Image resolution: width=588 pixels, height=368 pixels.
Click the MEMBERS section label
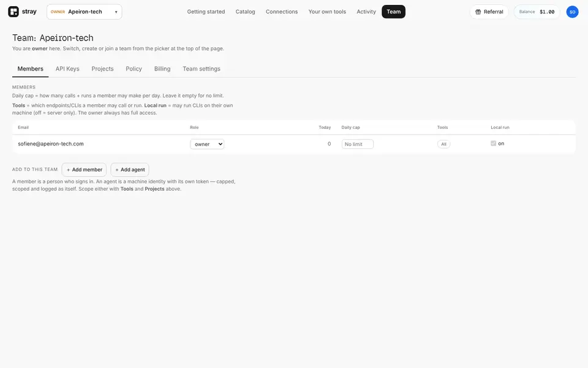(24, 87)
